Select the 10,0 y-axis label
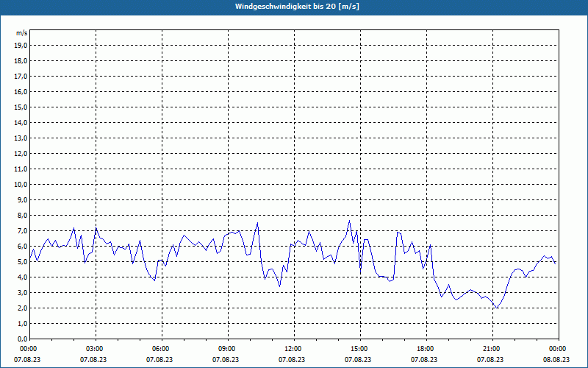 coord(21,185)
